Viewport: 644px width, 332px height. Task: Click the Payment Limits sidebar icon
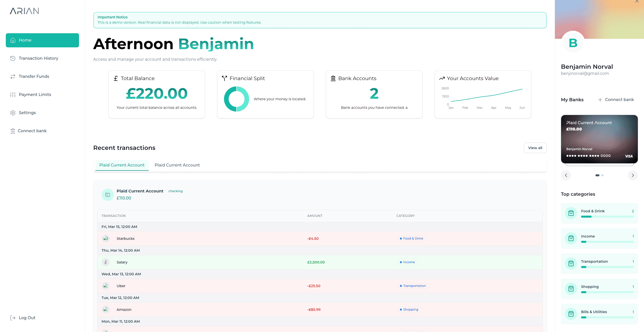point(13,94)
